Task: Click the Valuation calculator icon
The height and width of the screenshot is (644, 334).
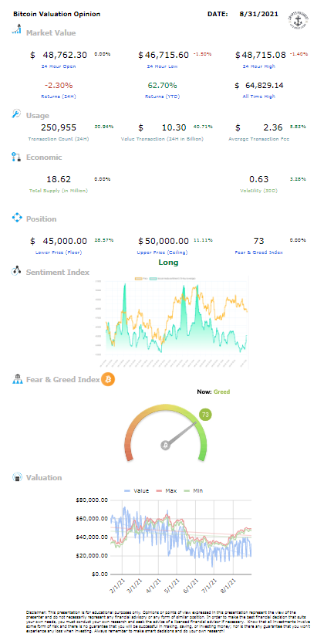Action: pos(17,477)
